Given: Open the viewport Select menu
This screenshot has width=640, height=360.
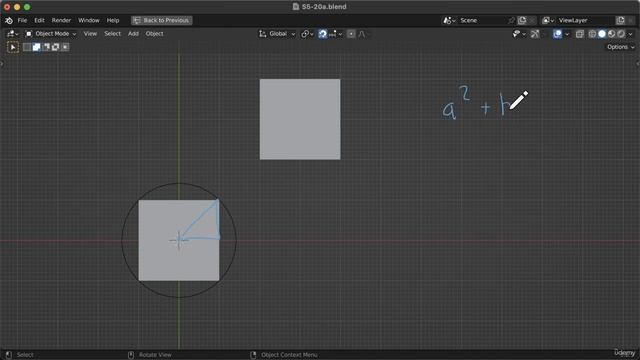Looking at the screenshot, I should click(x=112, y=34).
